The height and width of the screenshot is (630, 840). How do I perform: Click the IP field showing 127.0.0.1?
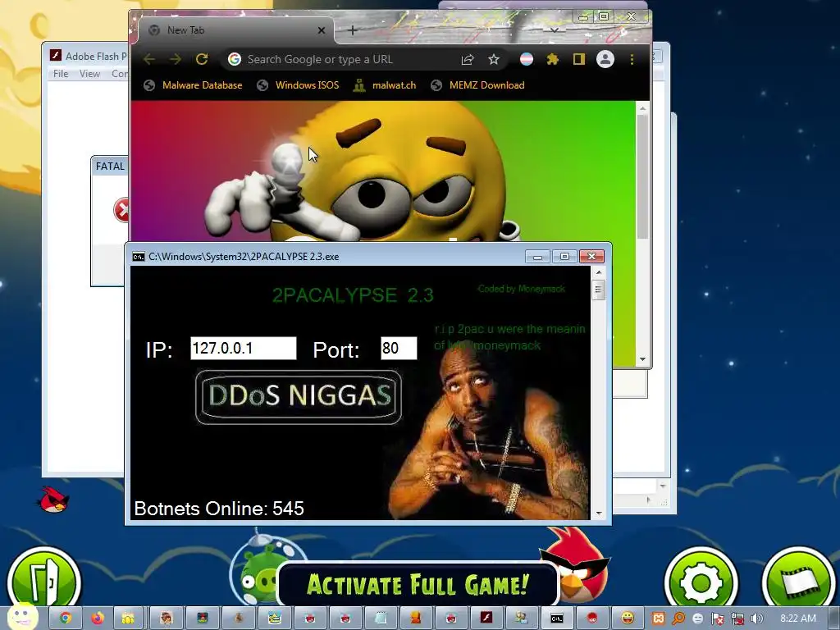pyautogui.click(x=243, y=348)
